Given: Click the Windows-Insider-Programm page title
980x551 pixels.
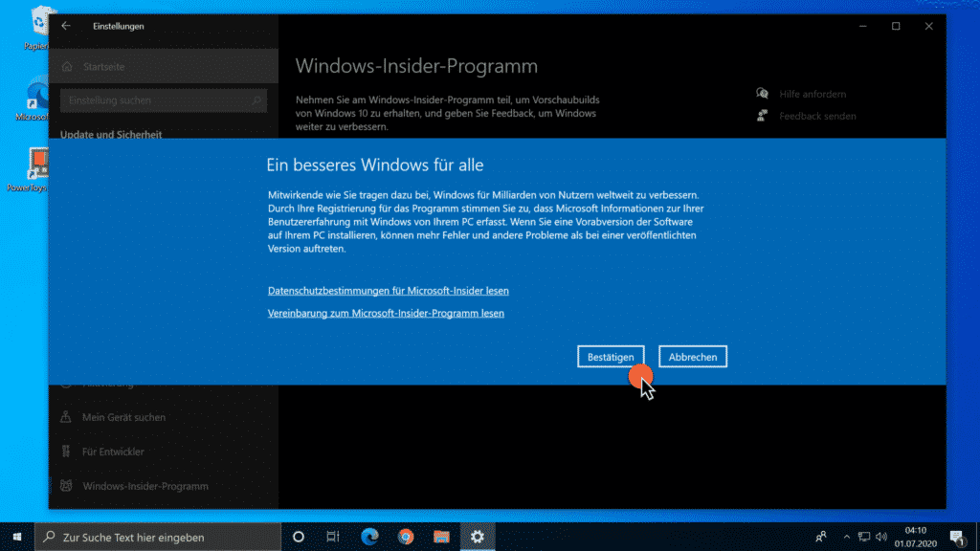Looking at the screenshot, I should [x=416, y=66].
